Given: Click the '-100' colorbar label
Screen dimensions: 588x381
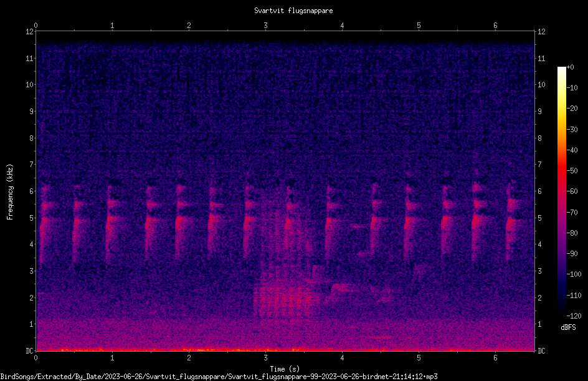Looking at the screenshot, I should [x=574, y=274].
